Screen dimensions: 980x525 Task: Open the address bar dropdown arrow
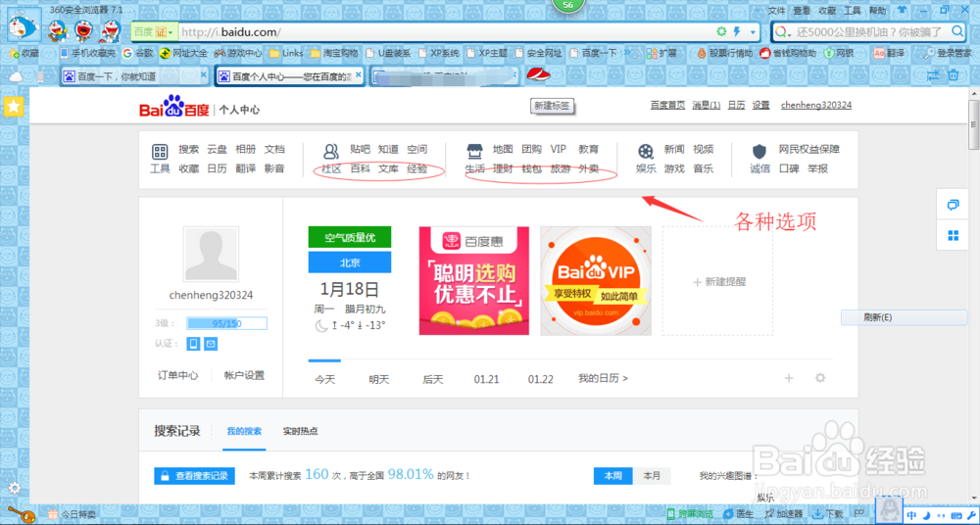[753, 31]
